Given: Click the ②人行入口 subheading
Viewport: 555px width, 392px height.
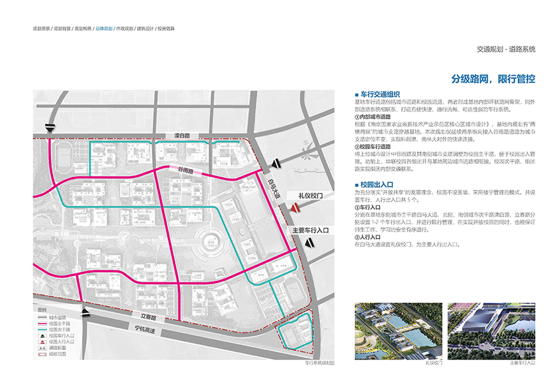Looking at the screenshot, I should 367,237.
